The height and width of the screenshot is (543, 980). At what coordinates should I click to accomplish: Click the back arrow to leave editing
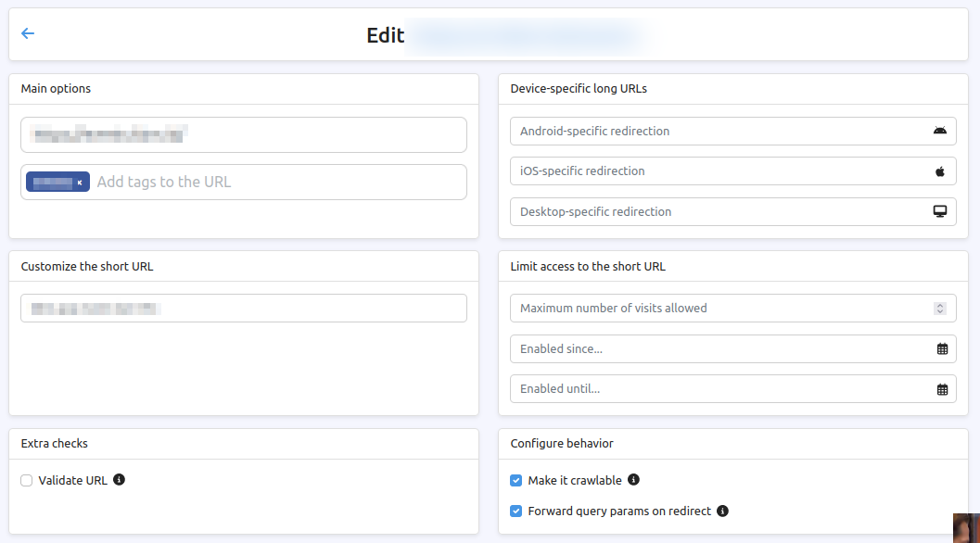tap(27, 33)
